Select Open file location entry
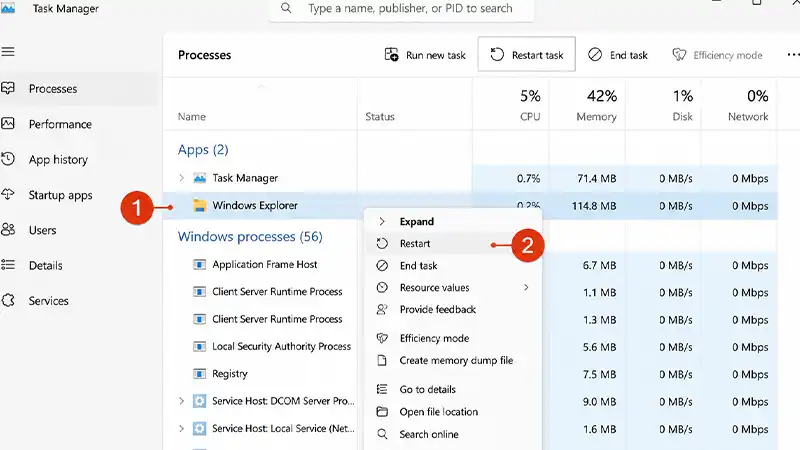This screenshot has width=800, height=450. pos(453,411)
